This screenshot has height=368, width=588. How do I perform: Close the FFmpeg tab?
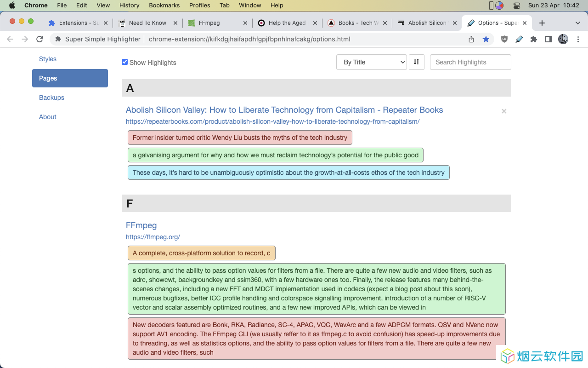point(245,23)
